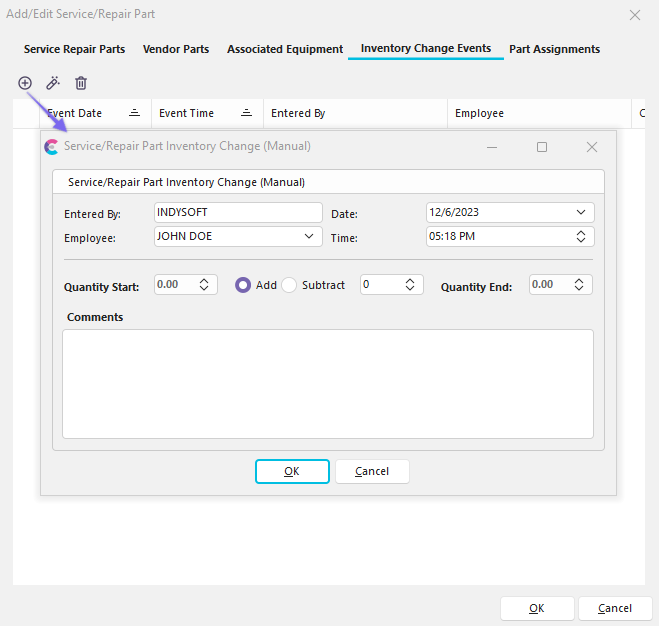Click the Event Date column sort icon
The image size is (659, 626).
click(x=134, y=114)
